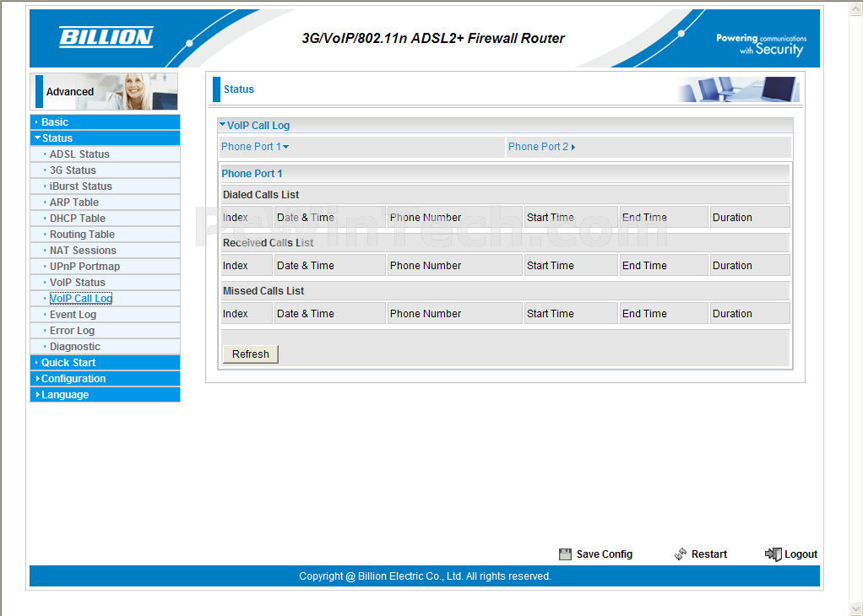This screenshot has width=863, height=616.
Task: Open the Basic menu section
Action: pos(105,122)
